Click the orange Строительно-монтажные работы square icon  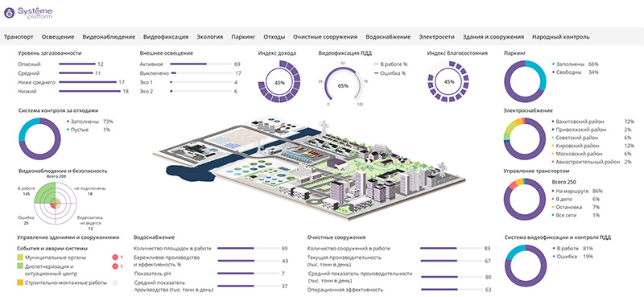coord(20,283)
